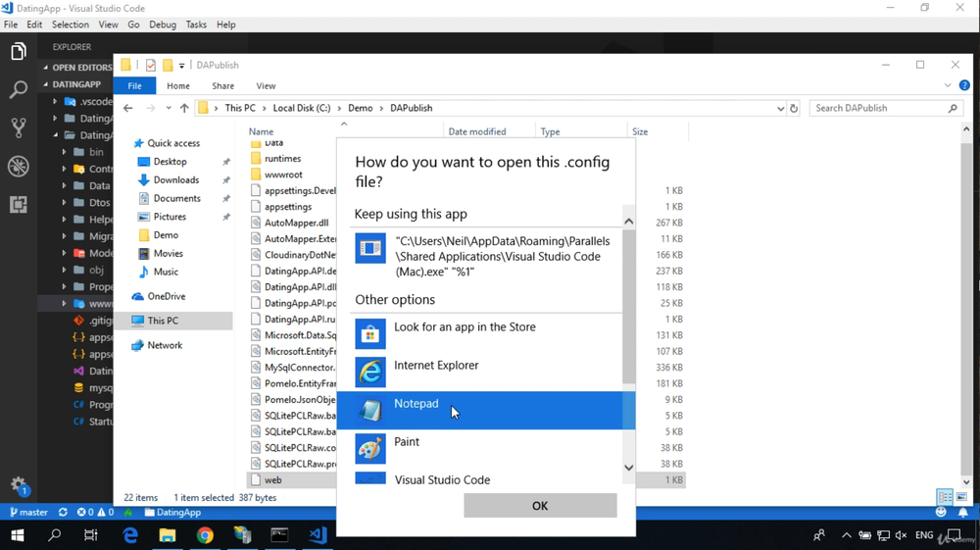The width and height of the screenshot is (980, 550).
Task: Select the AutoMapper.dll file
Action: click(296, 223)
